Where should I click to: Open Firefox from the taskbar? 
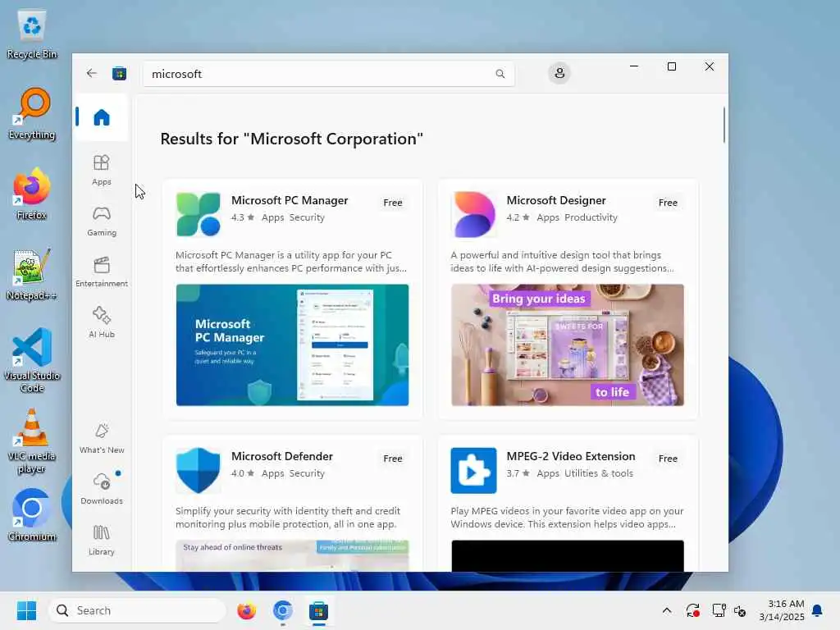pyautogui.click(x=246, y=610)
